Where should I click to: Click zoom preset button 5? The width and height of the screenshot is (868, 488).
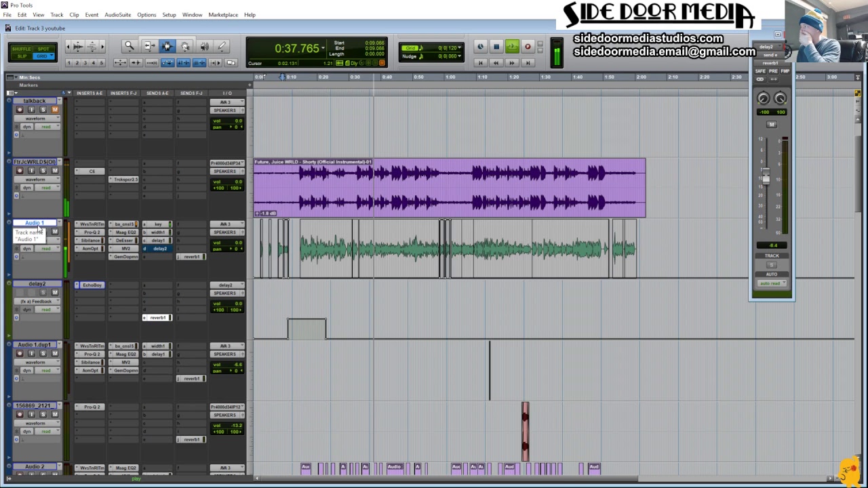[x=102, y=62]
